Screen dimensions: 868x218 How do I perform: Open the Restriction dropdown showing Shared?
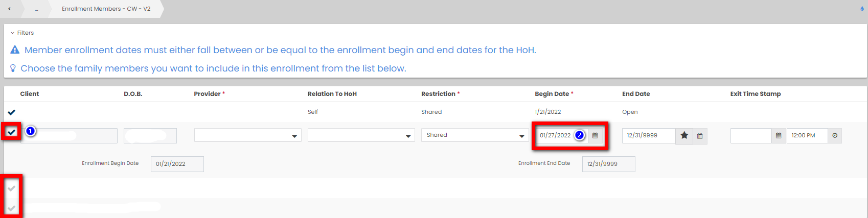point(474,135)
